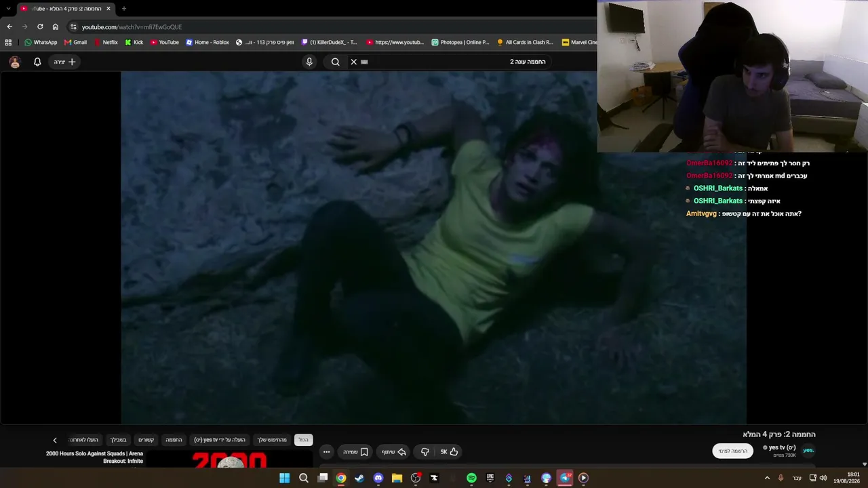Image resolution: width=868 pixels, height=488 pixels.
Task: Open the tab search dropdown arrow
Action: (8, 8)
